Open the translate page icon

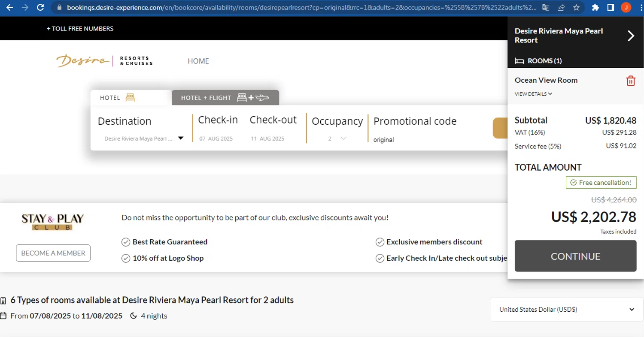pos(546,7)
